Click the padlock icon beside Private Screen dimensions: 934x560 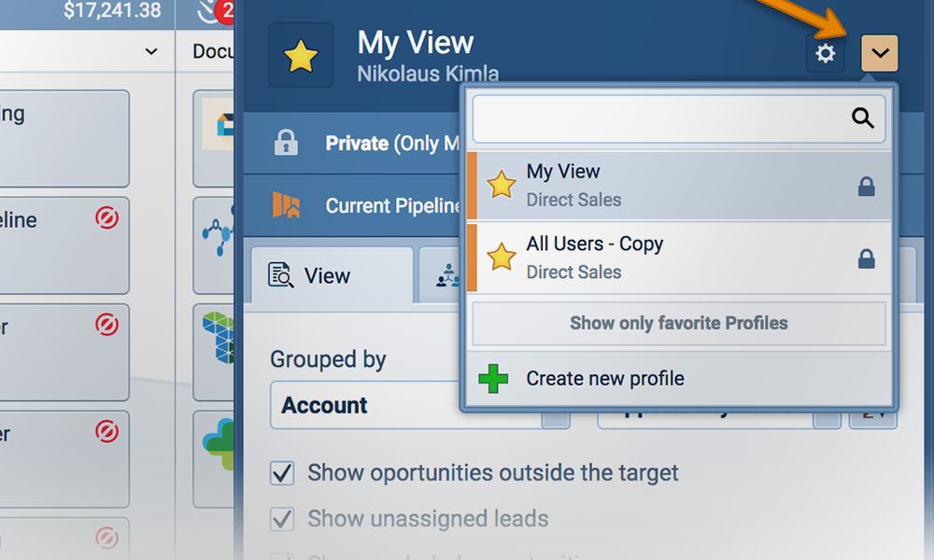pos(286,143)
